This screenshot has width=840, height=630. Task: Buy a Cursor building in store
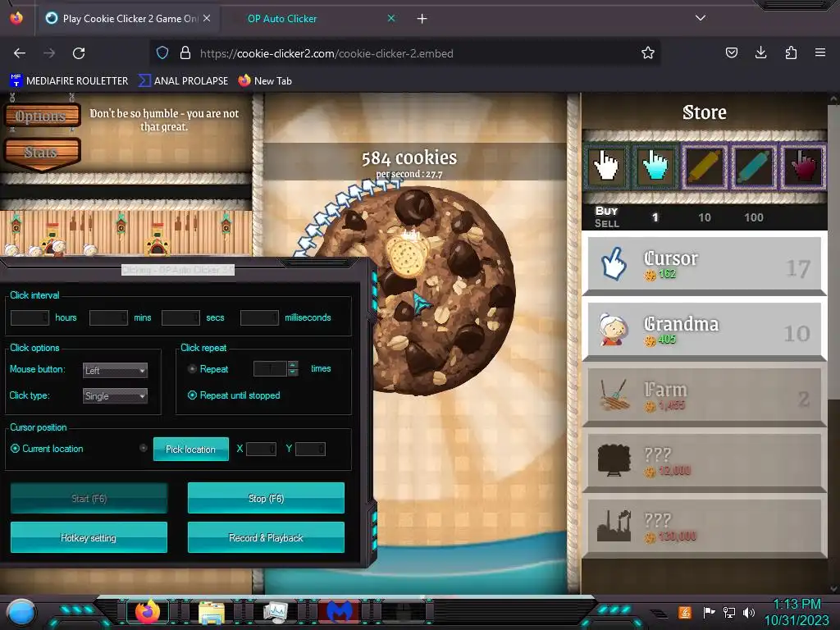(704, 264)
